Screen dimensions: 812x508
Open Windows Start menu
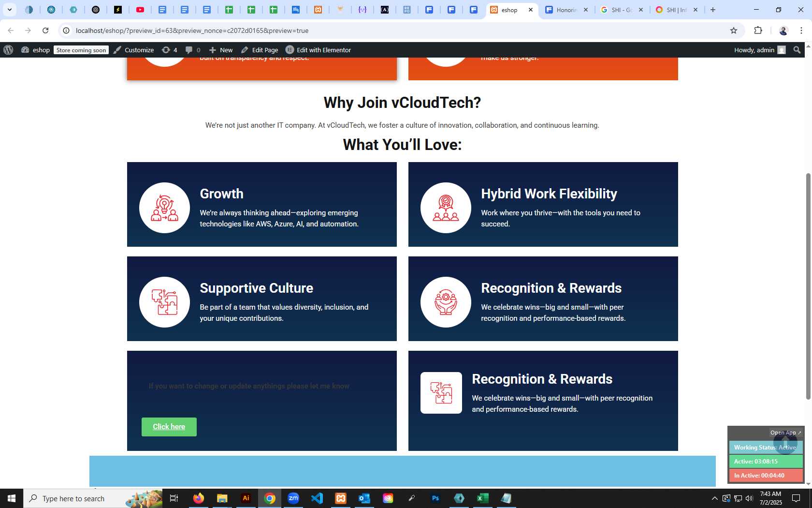[x=12, y=498]
